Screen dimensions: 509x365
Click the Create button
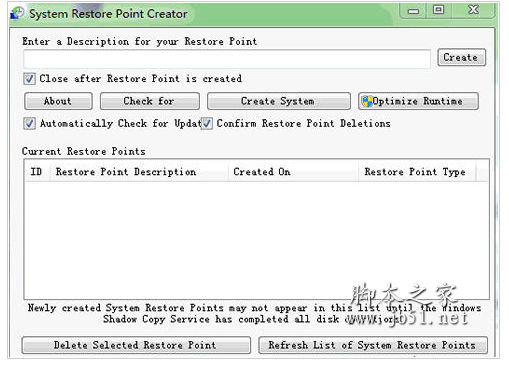461,57
